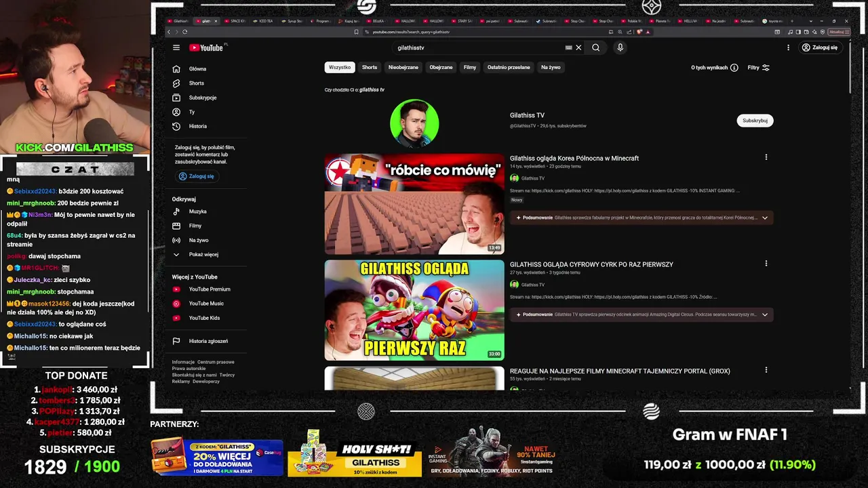Go to Główna in the sidebar
This screenshot has width=868, height=488.
(x=197, y=68)
